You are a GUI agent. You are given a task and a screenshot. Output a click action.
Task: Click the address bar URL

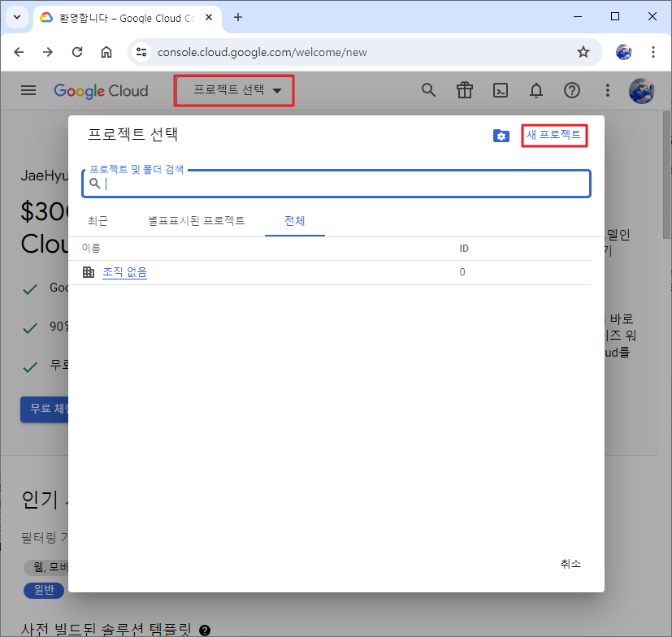(x=262, y=52)
